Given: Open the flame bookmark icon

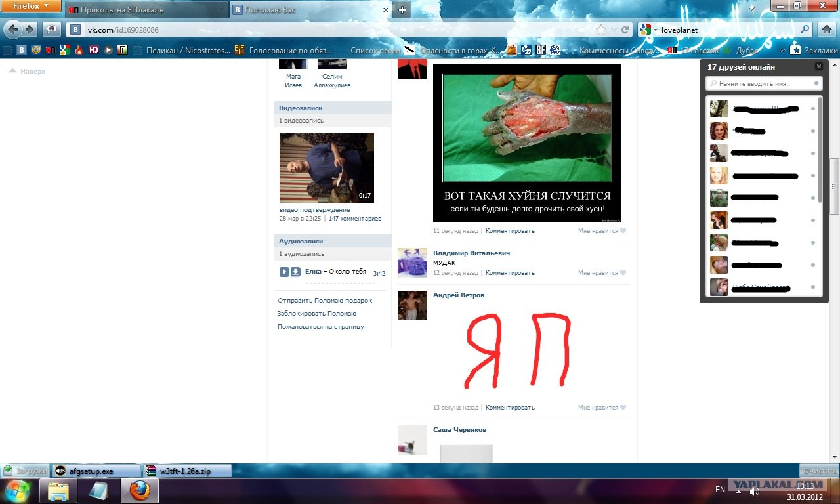Looking at the screenshot, I should [79, 50].
